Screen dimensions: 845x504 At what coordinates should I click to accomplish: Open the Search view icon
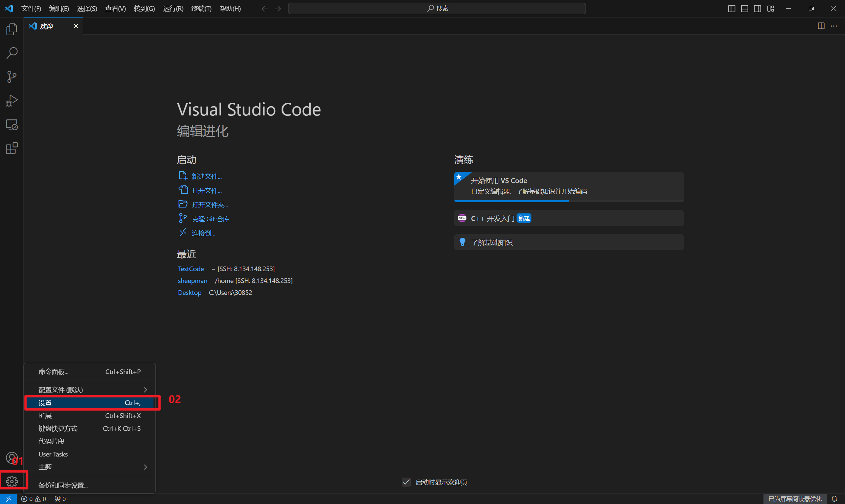(x=12, y=53)
